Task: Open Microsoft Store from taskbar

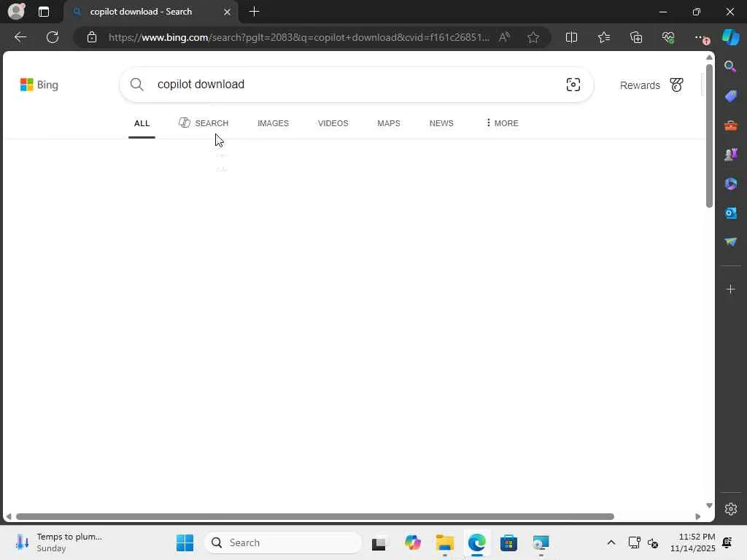Action: (x=508, y=542)
